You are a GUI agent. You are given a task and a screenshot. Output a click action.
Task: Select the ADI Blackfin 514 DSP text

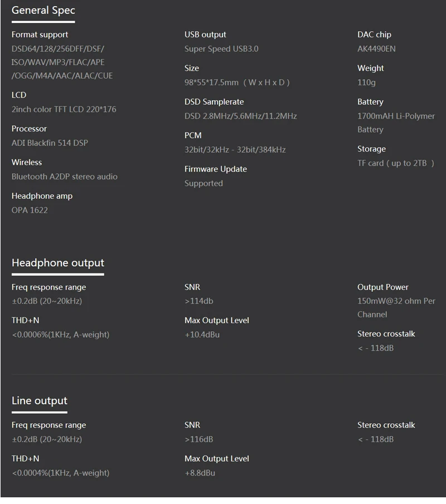pyautogui.click(x=50, y=143)
